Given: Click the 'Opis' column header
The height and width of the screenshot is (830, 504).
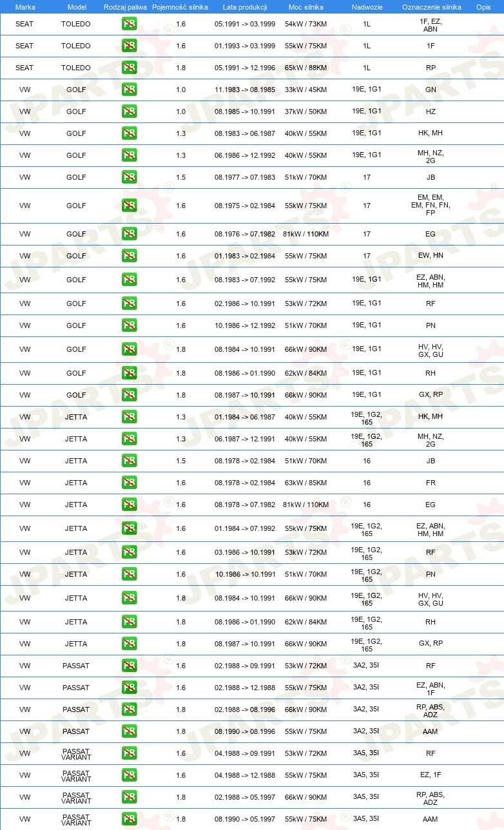Looking at the screenshot, I should (x=483, y=6).
